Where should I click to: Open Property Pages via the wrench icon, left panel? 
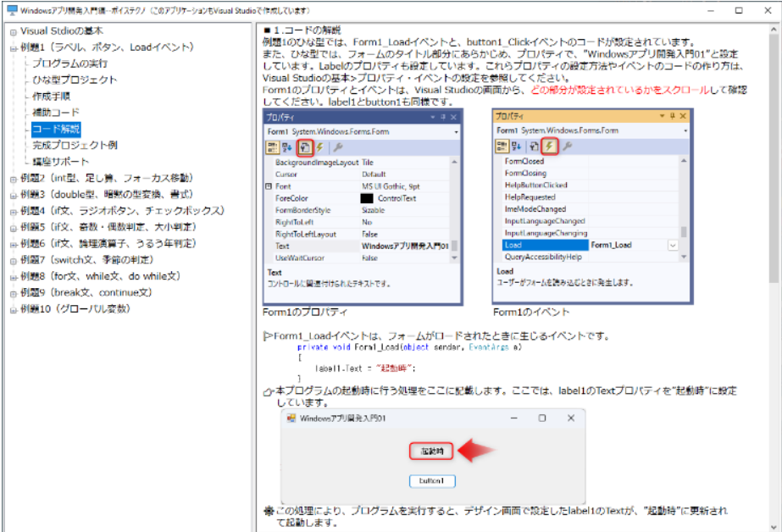click(x=337, y=147)
